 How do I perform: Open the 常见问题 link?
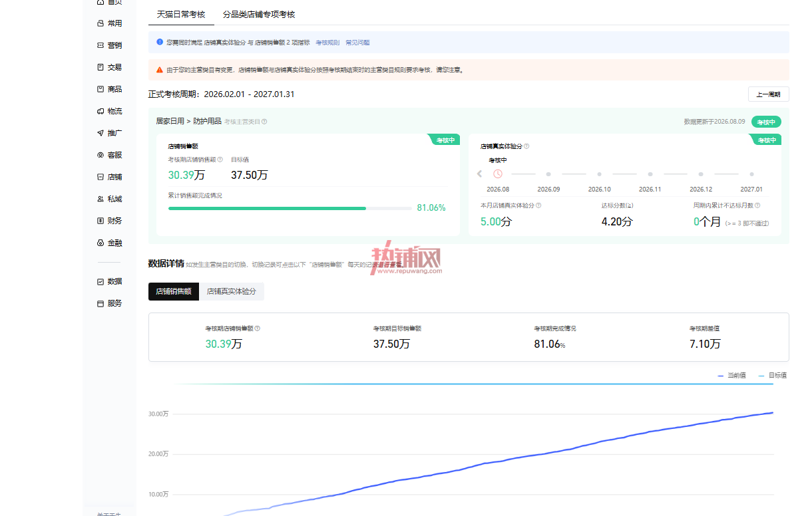pos(357,43)
